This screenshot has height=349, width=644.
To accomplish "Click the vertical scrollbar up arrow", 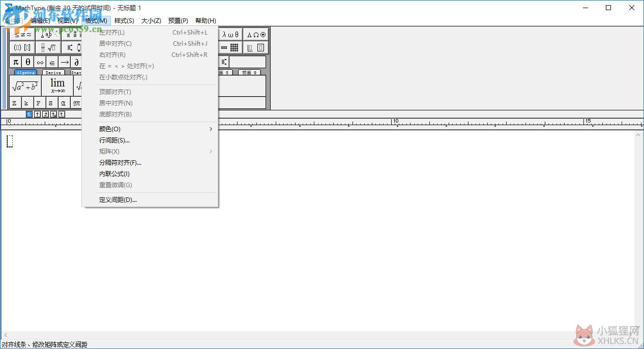I will click(x=639, y=135).
